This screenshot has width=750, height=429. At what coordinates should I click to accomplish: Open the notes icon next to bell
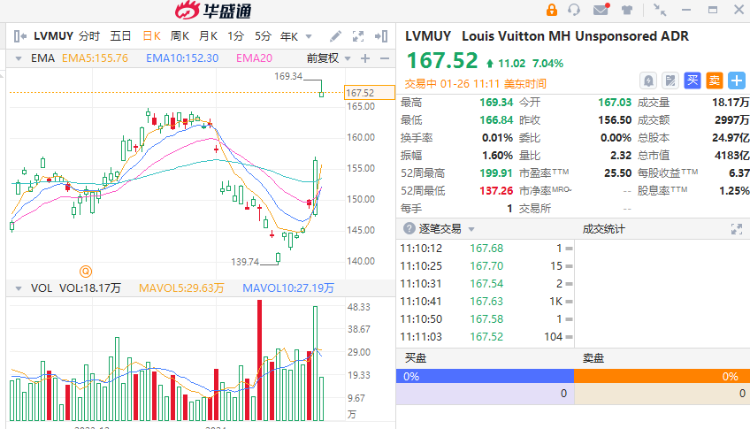tap(670, 81)
